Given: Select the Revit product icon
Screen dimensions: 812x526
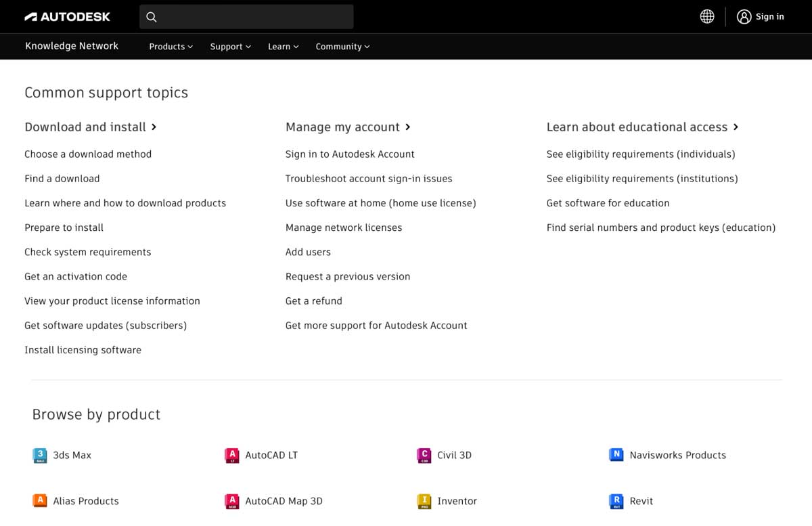Looking at the screenshot, I should tap(616, 501).
